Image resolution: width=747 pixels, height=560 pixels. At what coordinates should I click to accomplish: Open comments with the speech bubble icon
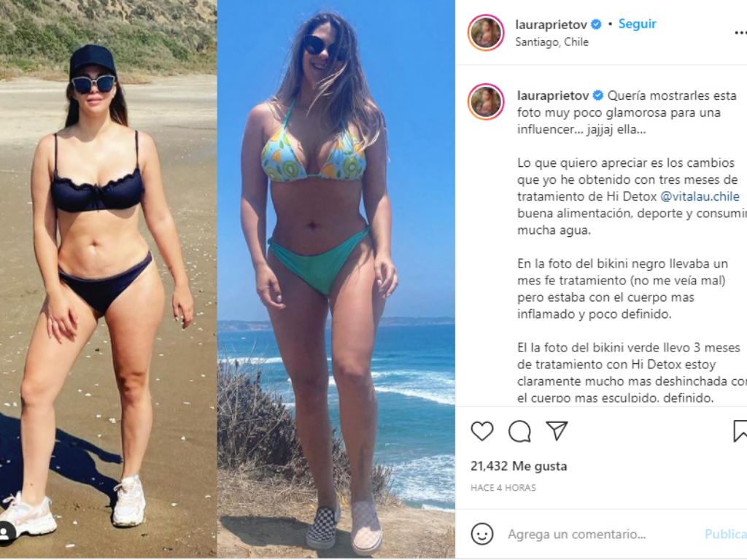(519, 432)
